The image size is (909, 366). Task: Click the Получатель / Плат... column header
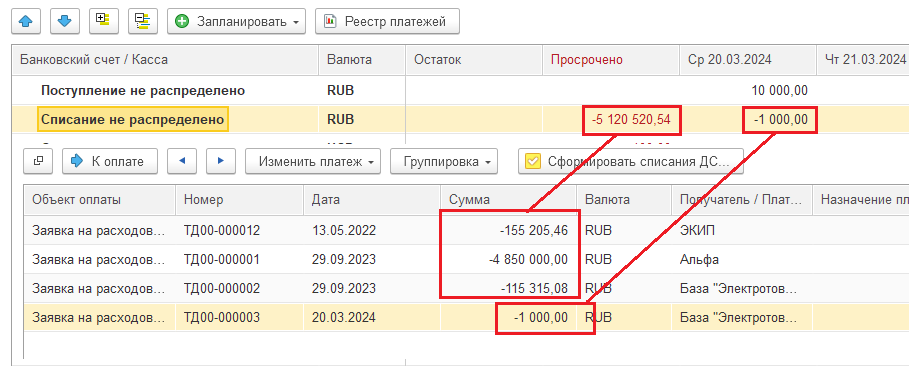click(741, 200)
